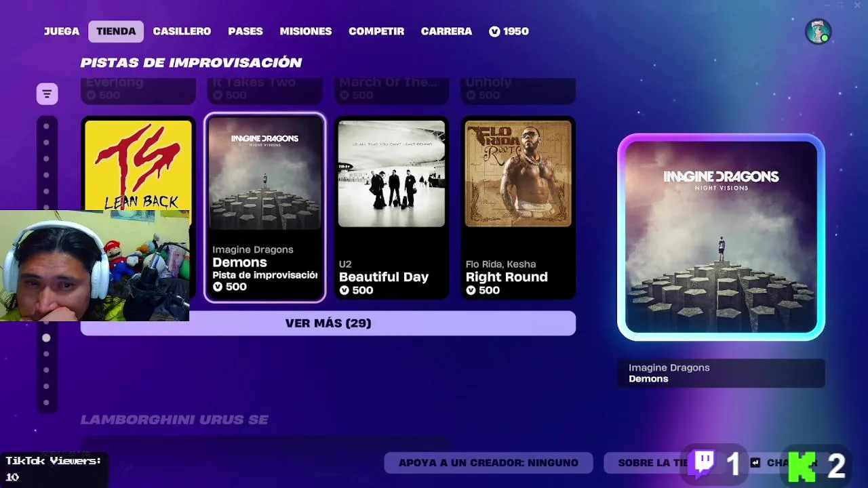The image size is (868, 488).
Task: Click the Unholy track card
Action: point(518,90)
